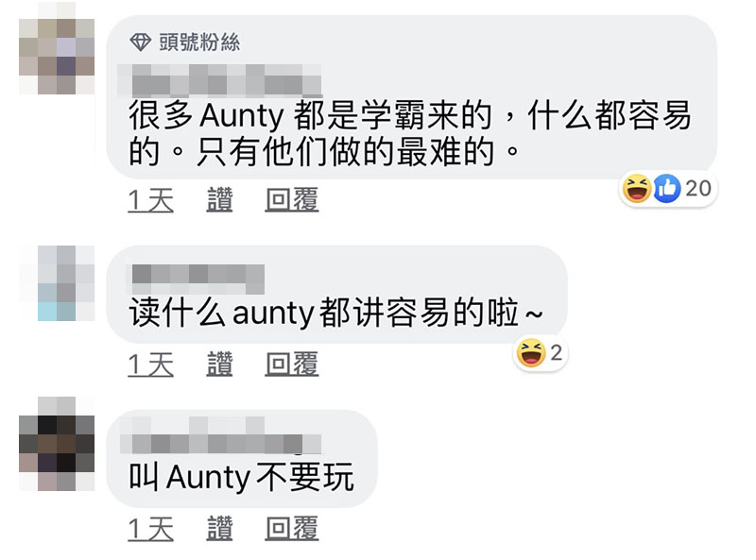Screen dimensions: 756x560
Task: Click the diamond top fan badge icon
Action: pos(140,42)
